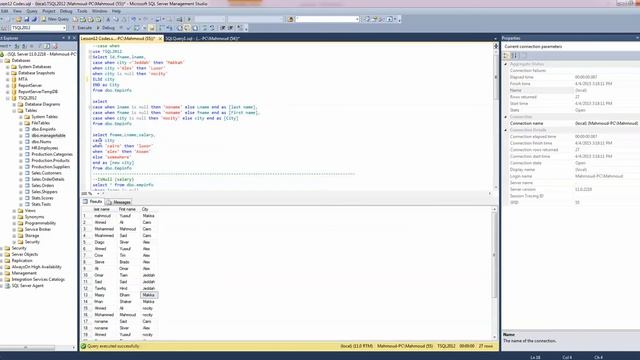Select the Results tab

tap(93, 202)
